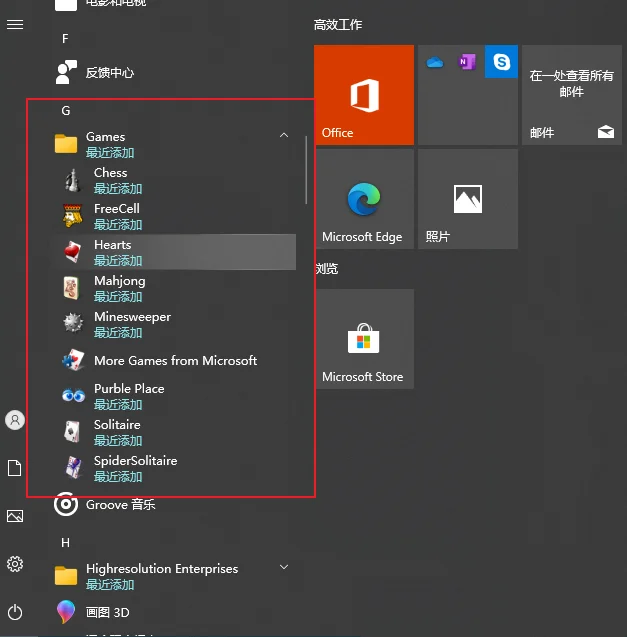Click the app list scrollbar

coord(306,170)
